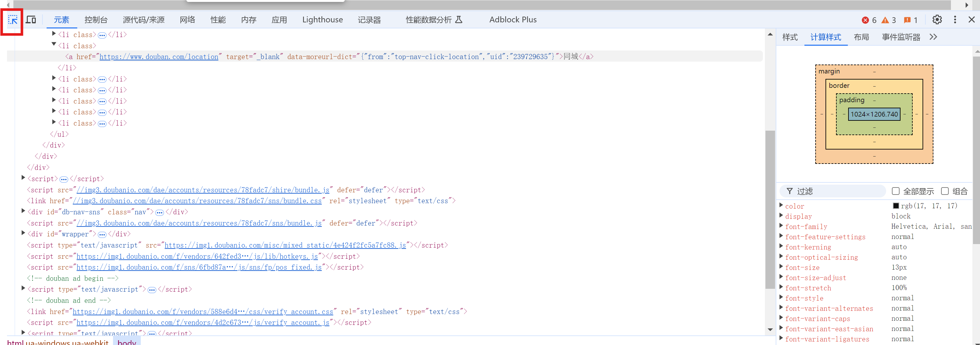Open the hotkeys.js script link

[x=197, y=257]
